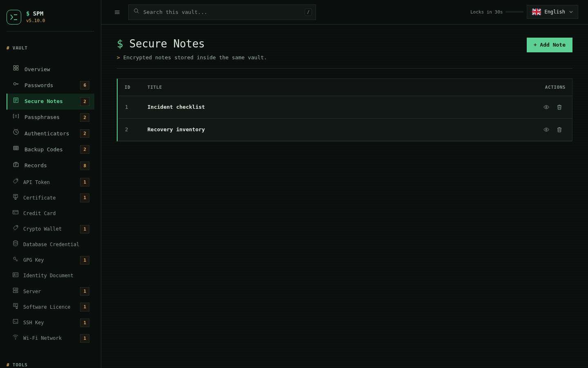
Task: Click the Credit Card icon
Action: click(16, 212)
